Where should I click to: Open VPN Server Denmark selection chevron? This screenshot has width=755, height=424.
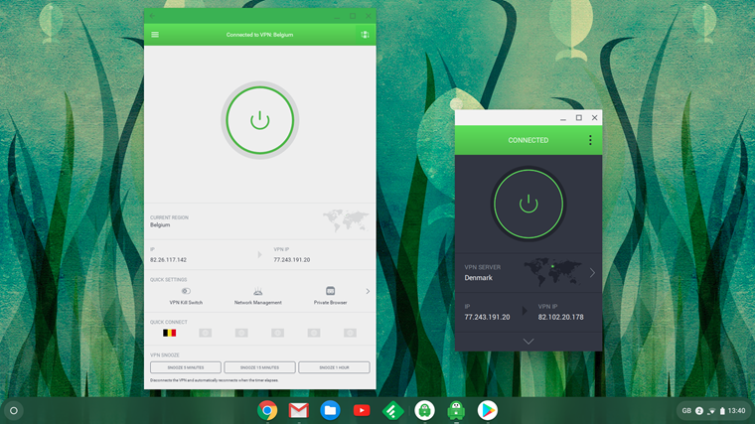click(x=592, y=272)
